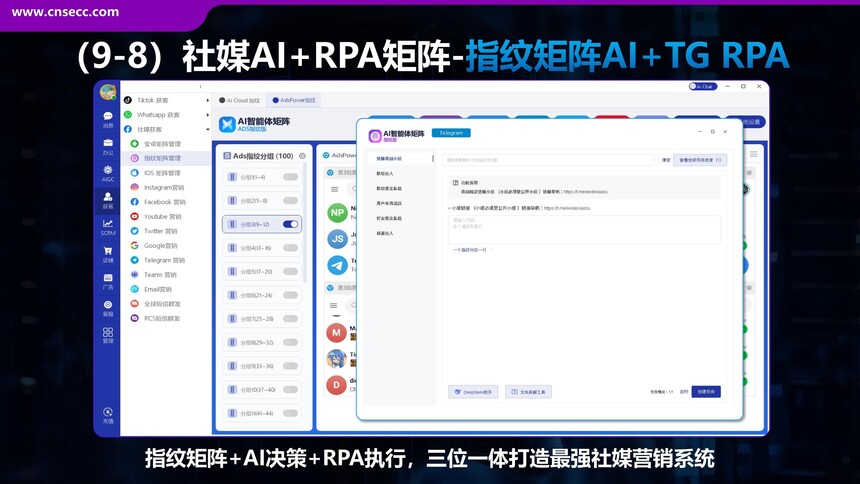Open the SCRM chart icon

coord(108,227)
